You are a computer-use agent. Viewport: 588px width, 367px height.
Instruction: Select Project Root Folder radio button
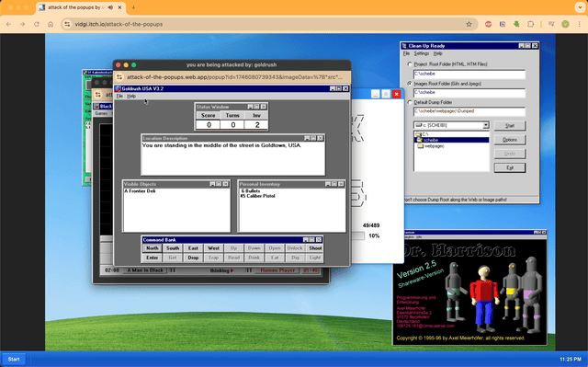click(x=410, y=64)
